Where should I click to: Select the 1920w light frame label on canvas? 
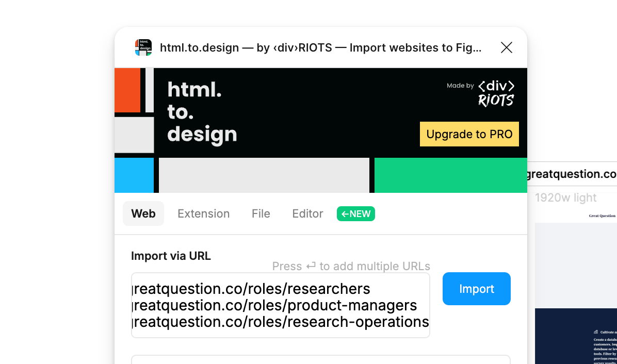click(565, 197)
